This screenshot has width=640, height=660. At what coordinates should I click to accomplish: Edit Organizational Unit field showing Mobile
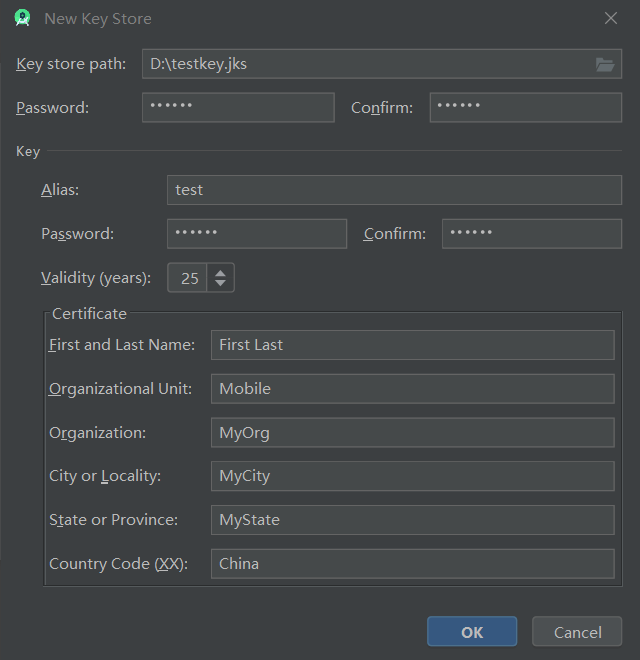(413, 389)
